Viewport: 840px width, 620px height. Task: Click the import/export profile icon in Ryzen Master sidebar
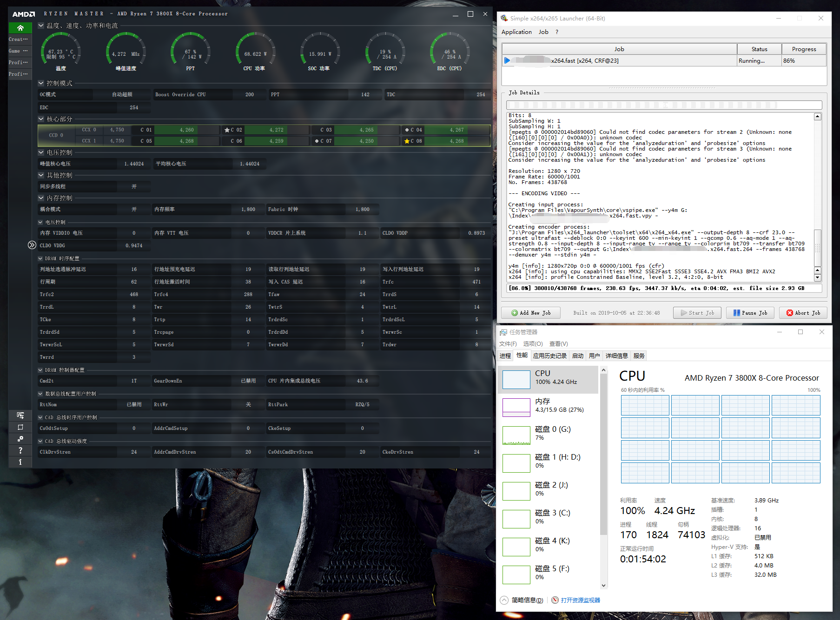click(x=20, y=416)
